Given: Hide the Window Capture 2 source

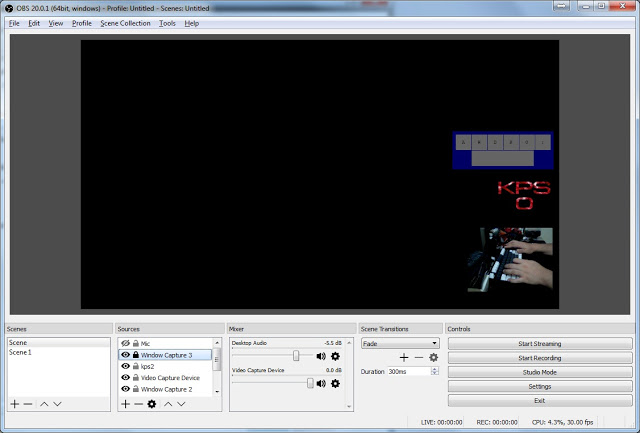Looking at the screenshot, I should [x=125, y=389].
